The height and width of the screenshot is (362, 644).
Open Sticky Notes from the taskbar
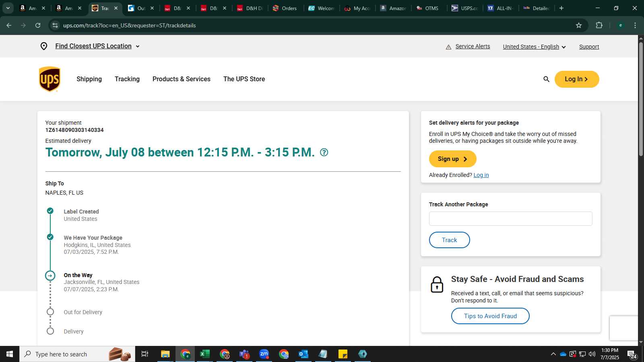[343, 354]
